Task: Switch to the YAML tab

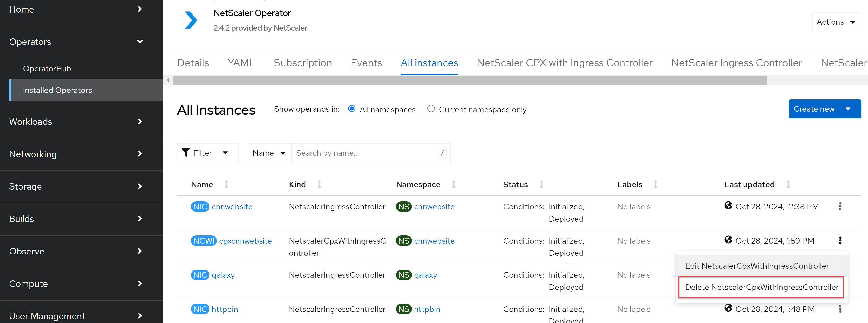Action: click(x=241, y=63)
